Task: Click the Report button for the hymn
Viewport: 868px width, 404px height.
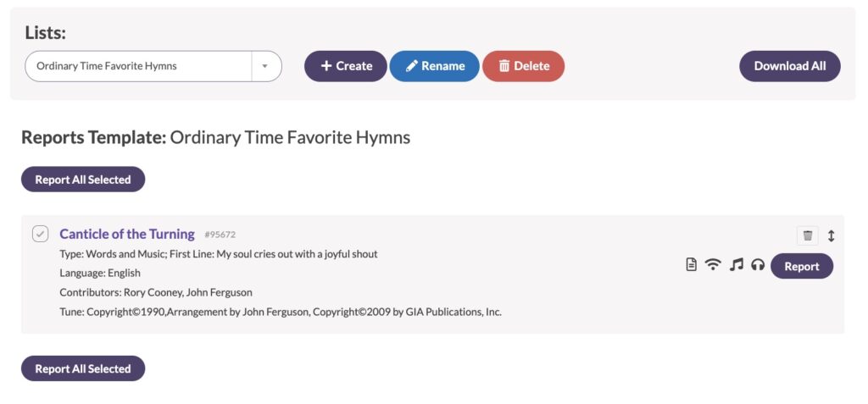Action: pos(802,266)
